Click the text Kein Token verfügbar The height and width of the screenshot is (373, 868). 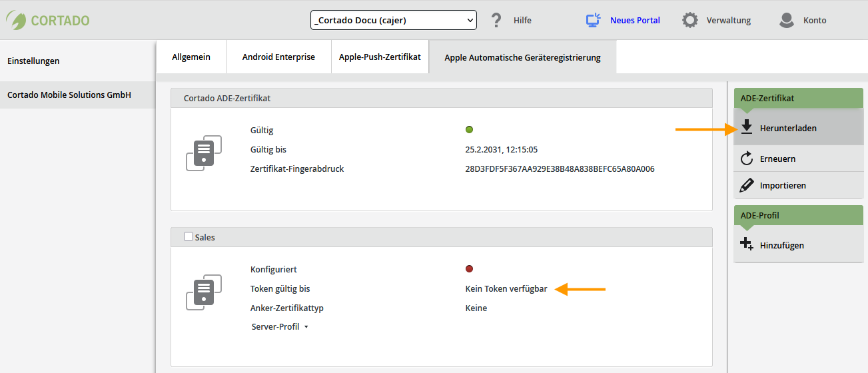tap(506, 289)
